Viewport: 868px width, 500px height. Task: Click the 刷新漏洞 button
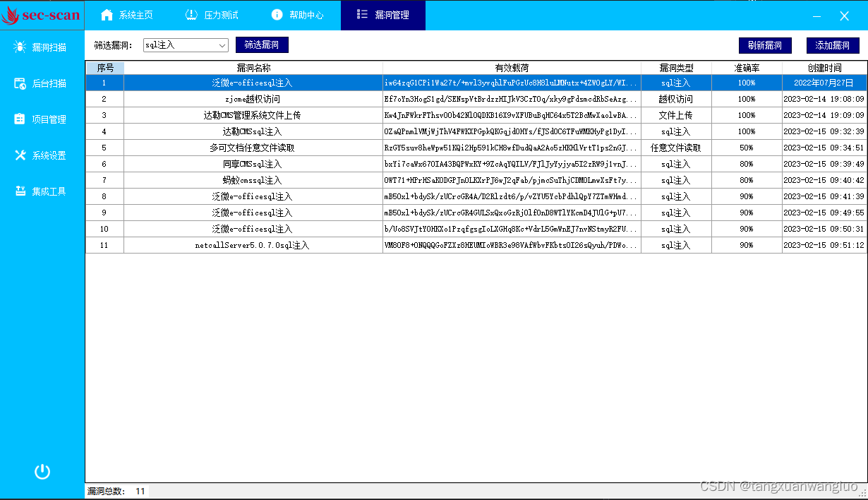coord(765,45)
